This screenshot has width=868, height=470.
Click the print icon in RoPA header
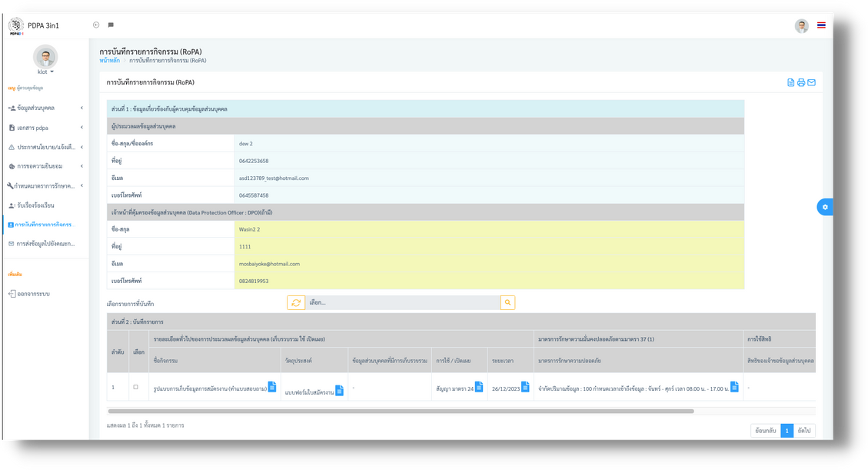point(801,82)
